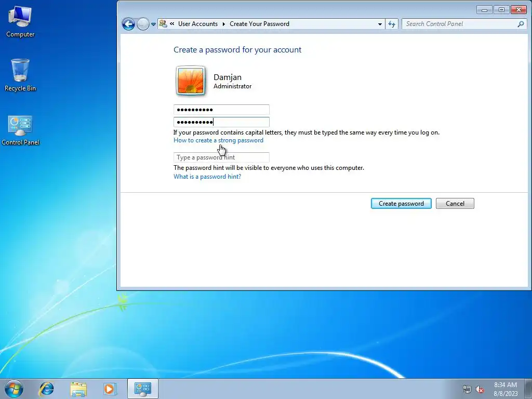Open the recent pages dropdown arrow
The image size is (532, 399).
coord(153,24)
